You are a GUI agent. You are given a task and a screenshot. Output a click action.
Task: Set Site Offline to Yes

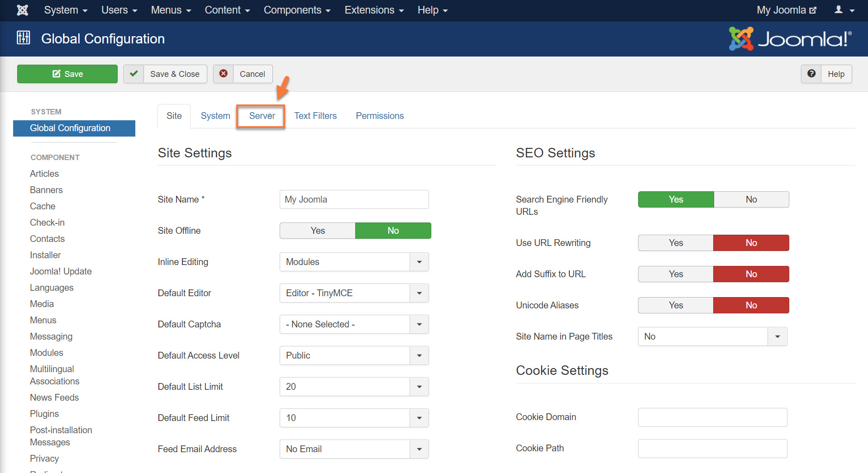tap(317, 231)
